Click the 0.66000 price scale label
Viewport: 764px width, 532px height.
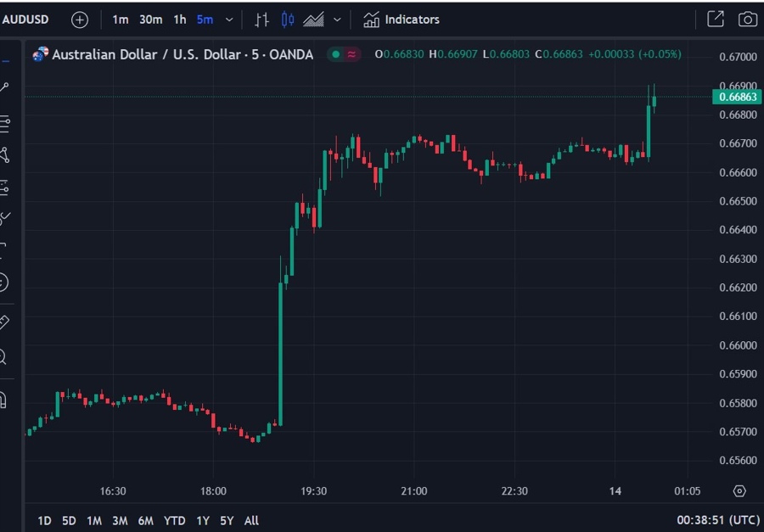pos(738,345)
